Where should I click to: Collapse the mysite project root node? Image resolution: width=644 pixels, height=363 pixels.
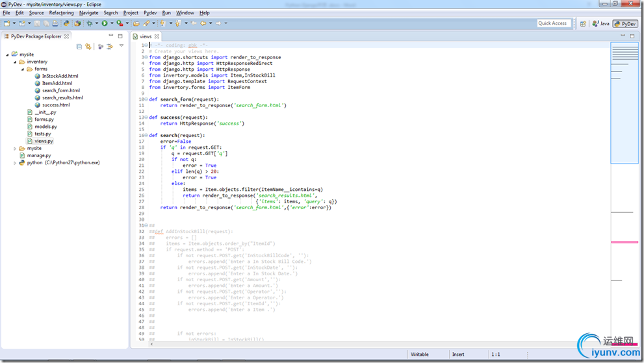click(7, 55)
